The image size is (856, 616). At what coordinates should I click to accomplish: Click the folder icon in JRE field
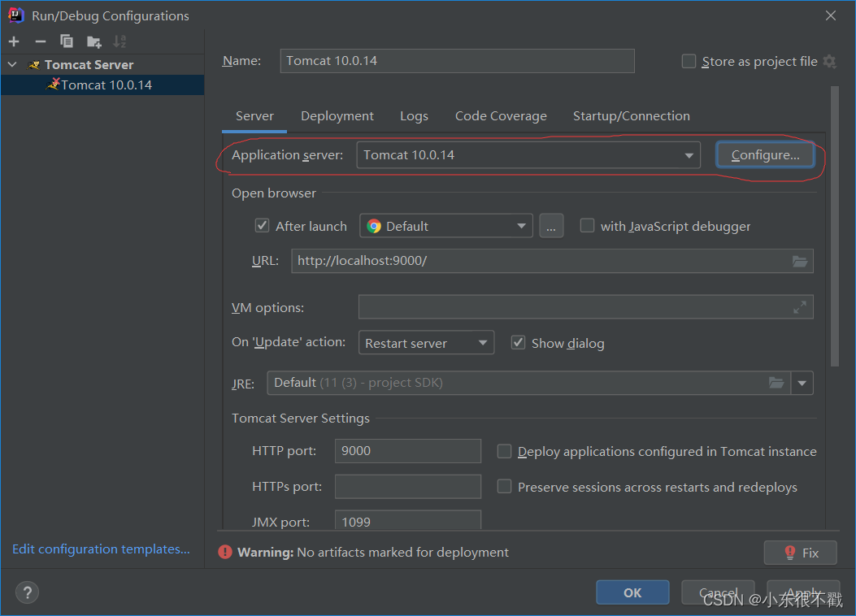point(776,383)
